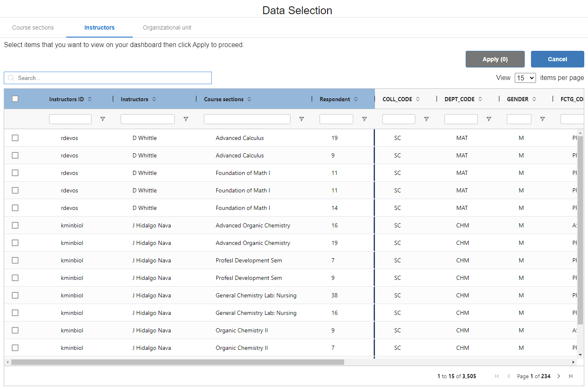This screenshot has height=389, width=588.
Task: Focus the GENDER filter box
Action: click(519, 119)
